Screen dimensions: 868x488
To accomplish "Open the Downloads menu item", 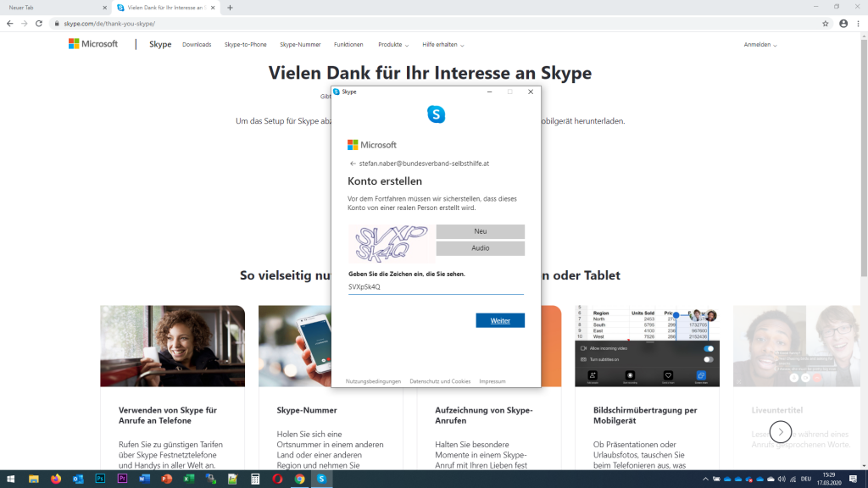I will [197, 44].
